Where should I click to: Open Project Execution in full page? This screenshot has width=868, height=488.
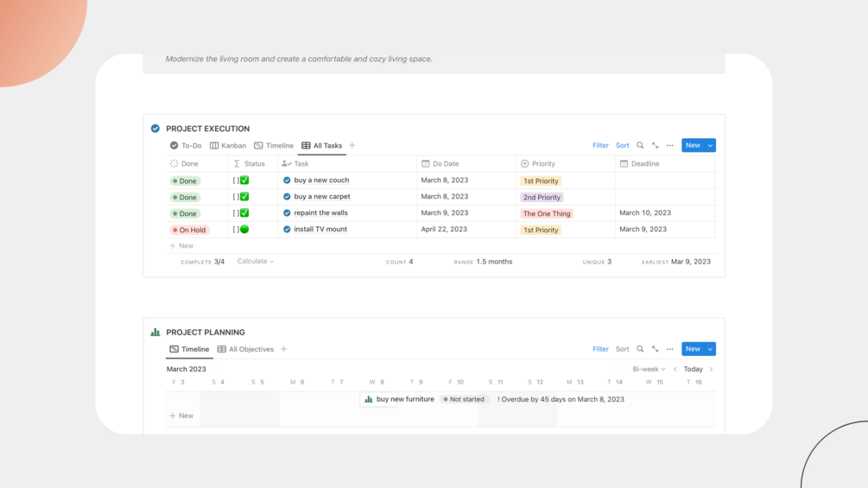655,146
